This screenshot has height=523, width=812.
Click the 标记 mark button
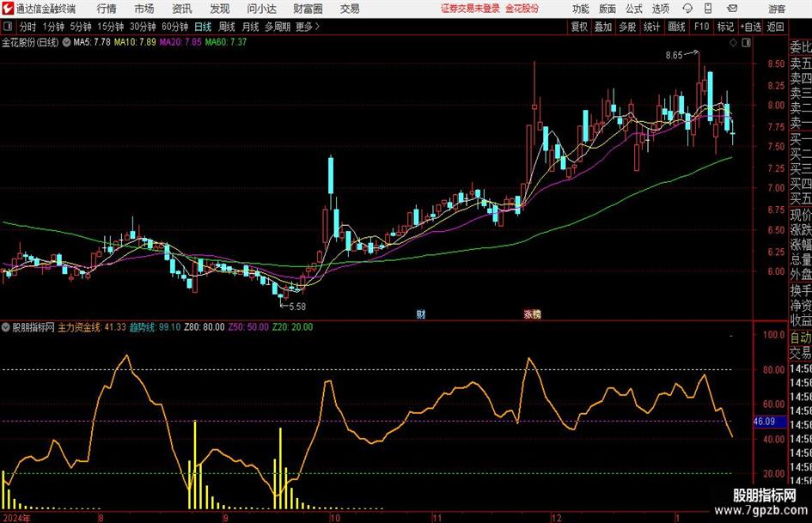pyautogui.click(x=725, y=27)
